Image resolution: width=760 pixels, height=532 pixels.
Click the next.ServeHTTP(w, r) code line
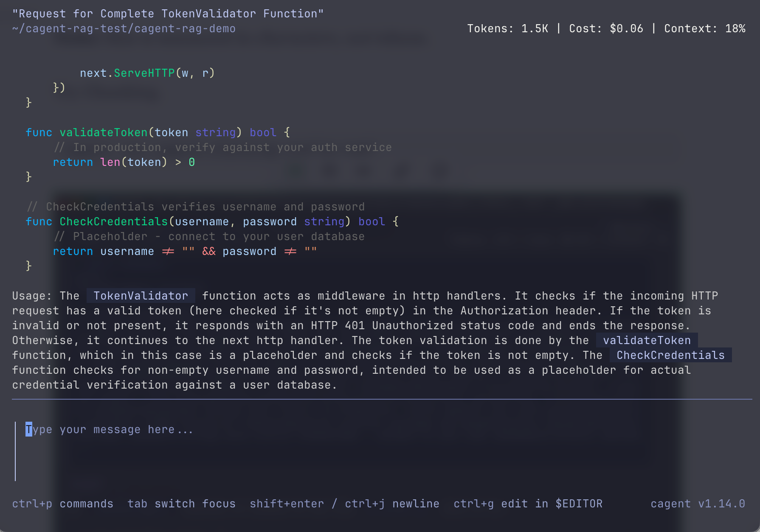(147, 73)
